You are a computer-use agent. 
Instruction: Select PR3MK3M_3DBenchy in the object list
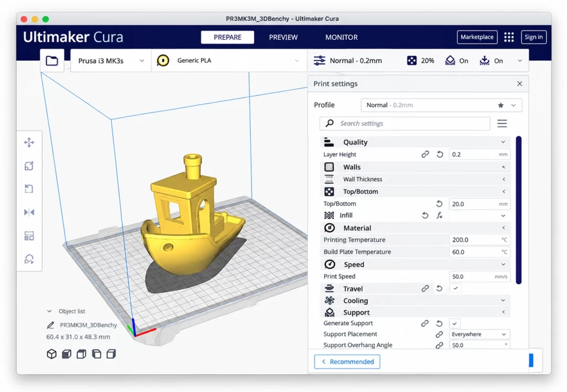point(88,325)
